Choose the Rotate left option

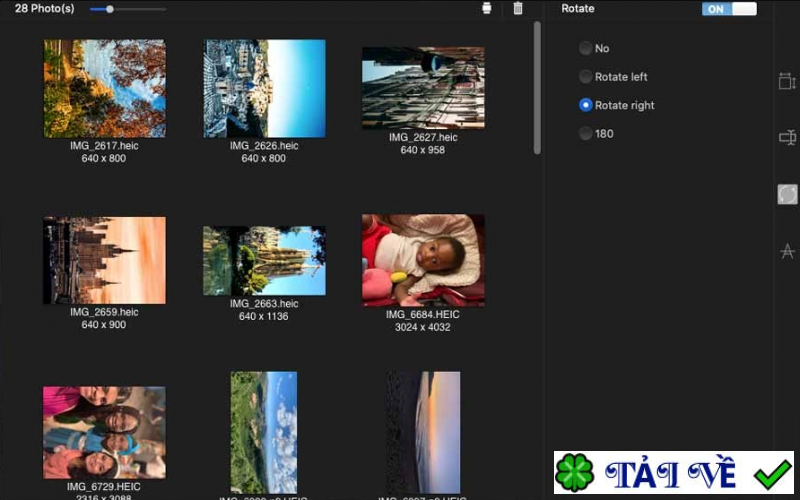(586, 77)
